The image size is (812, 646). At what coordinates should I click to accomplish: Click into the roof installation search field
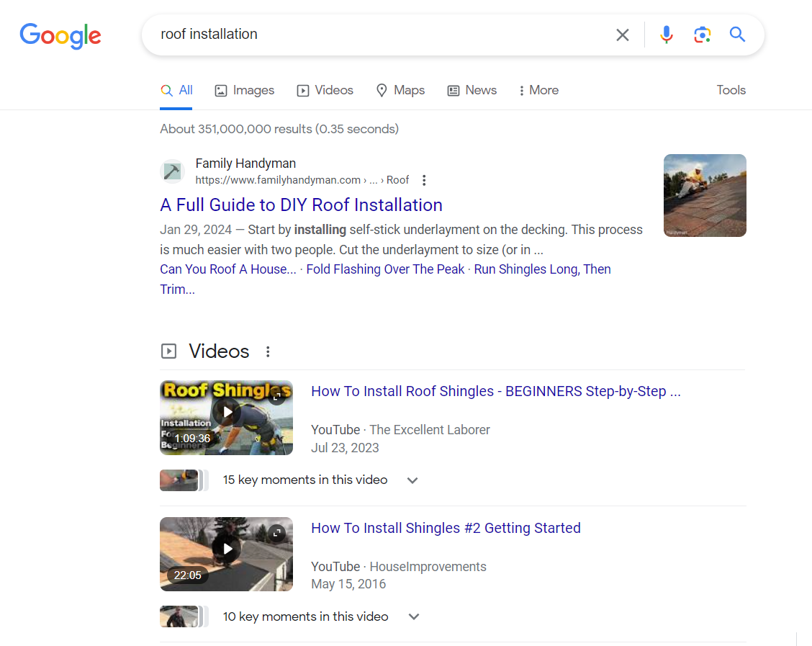click(383, 34)
